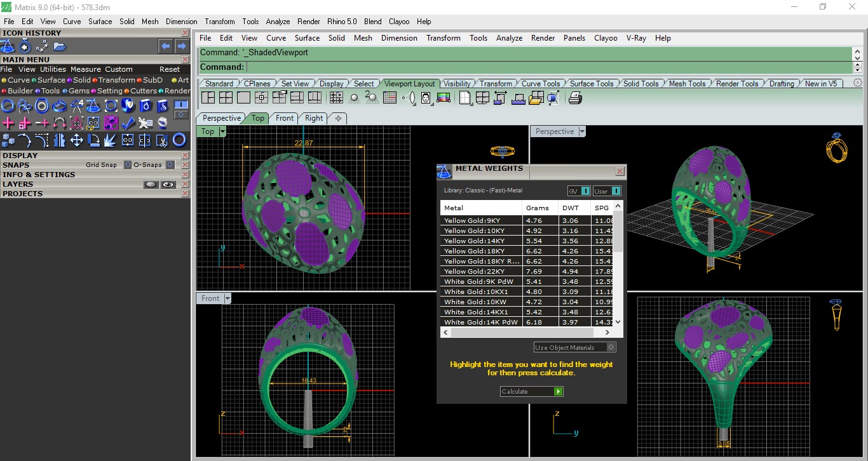Add a new viewport tab with plus

click(338, 118)
